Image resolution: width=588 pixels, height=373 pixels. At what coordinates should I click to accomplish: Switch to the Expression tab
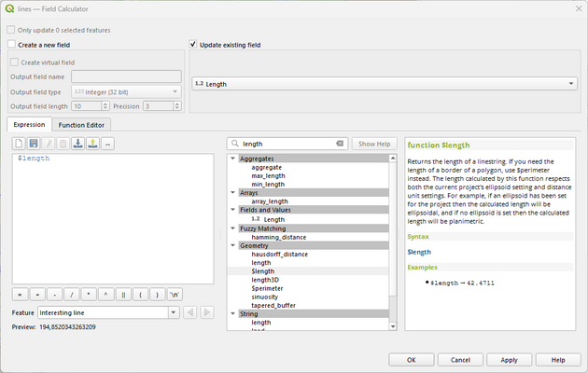coord(29,124)
